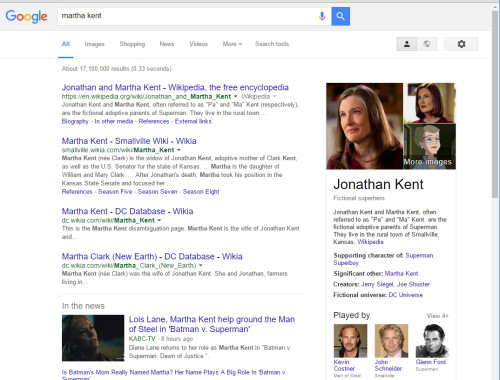Image resolution: width=500 pixels, height=380 pixels.
Task: Click Glenn Ford photo
Action: point(432,341)
